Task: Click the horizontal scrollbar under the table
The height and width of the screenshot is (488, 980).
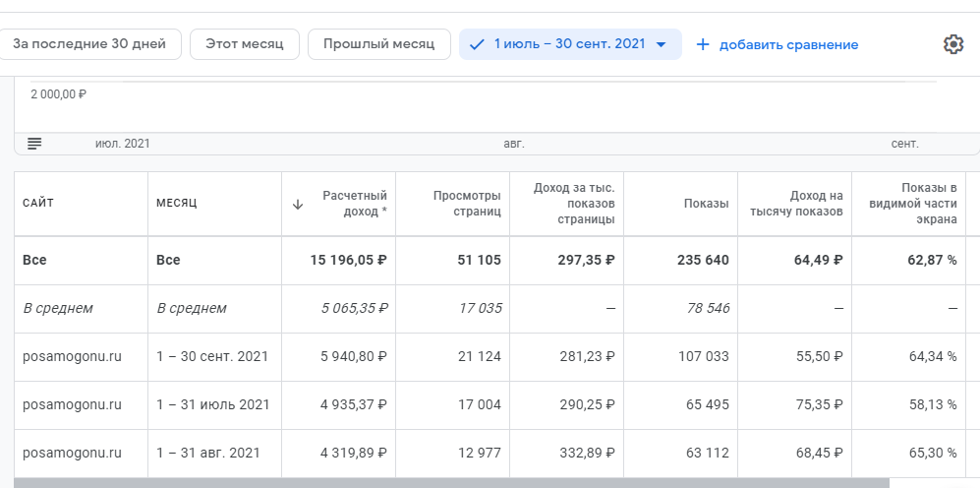Action: 450,482
